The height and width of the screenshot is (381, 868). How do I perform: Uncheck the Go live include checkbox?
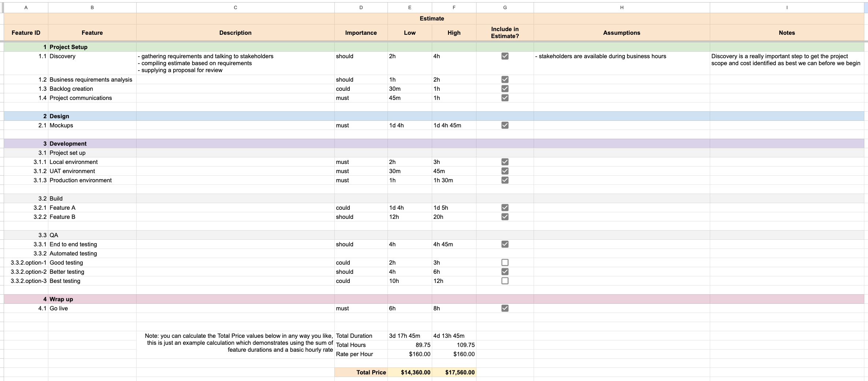(505, 309)
